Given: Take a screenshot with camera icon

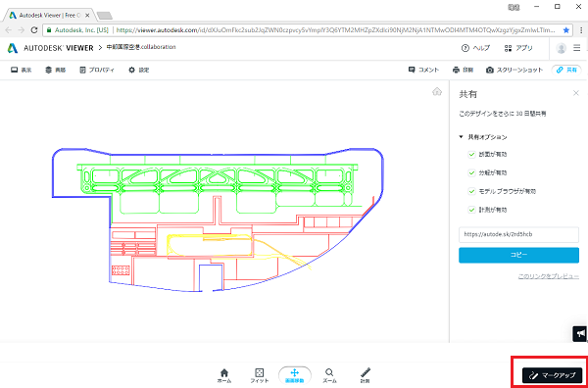Looking at the screenshot, I should tap(514, 71).
